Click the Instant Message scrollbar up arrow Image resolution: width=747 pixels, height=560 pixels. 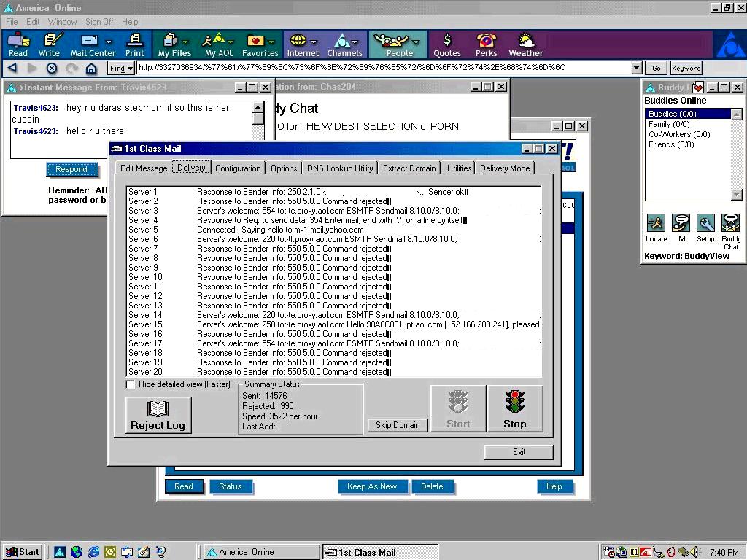[258, 108]
